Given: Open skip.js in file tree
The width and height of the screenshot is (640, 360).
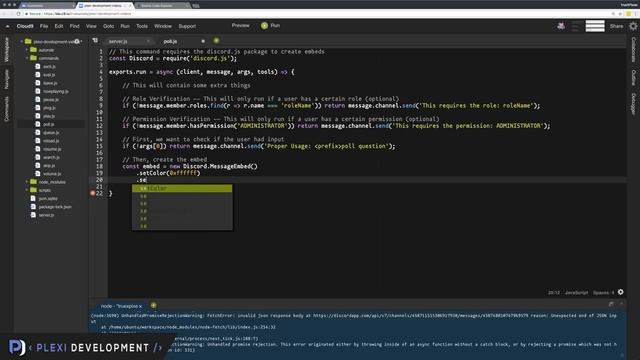Looking at the screenshot, I should [x=49, y=165].
